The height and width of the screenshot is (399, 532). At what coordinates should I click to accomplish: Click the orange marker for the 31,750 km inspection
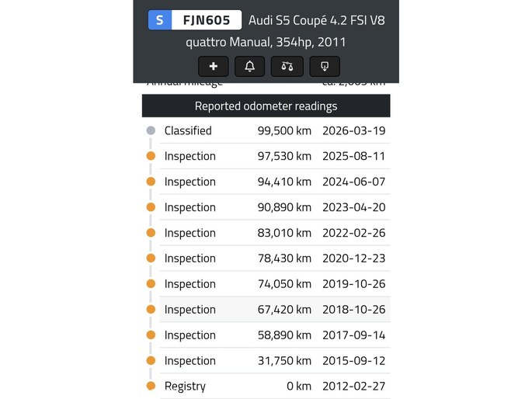pos(151,360)
